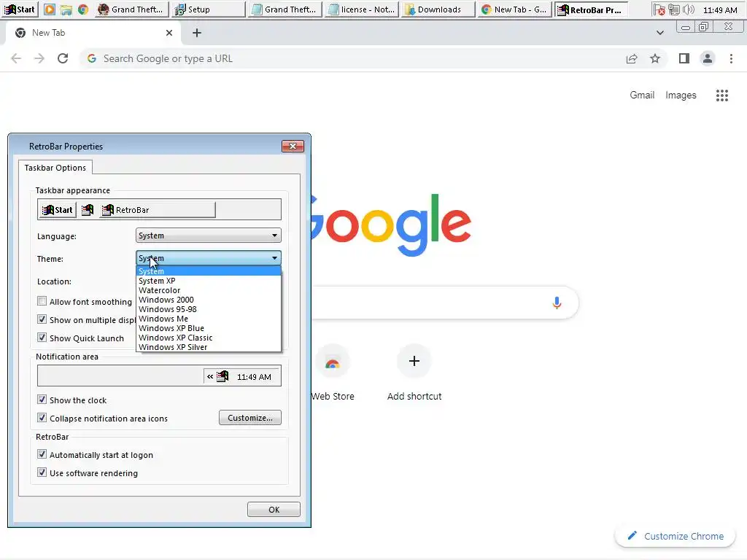The image size is (747, 560).
Task: Close the RetroBar Properties dialog
Action: (293, 146)
